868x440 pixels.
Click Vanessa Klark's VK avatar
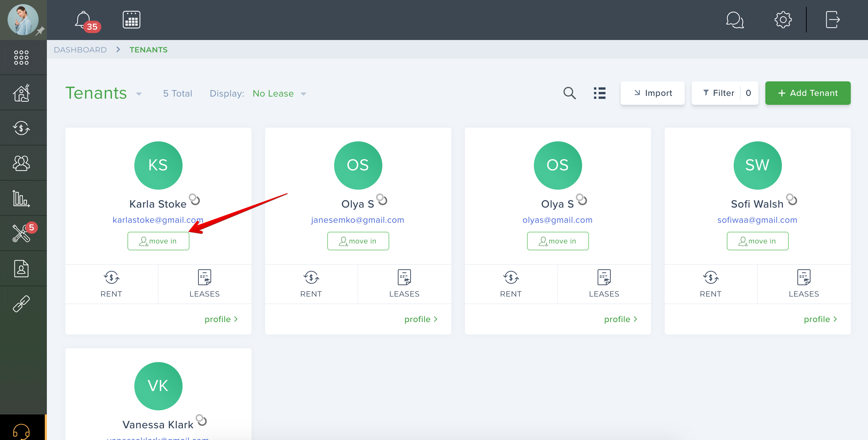coord(158,386)
